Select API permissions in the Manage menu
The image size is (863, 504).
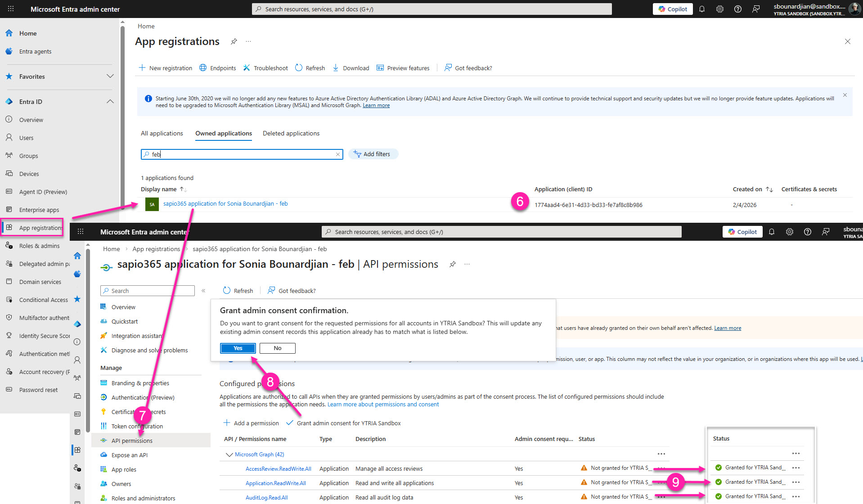[132, 441]
